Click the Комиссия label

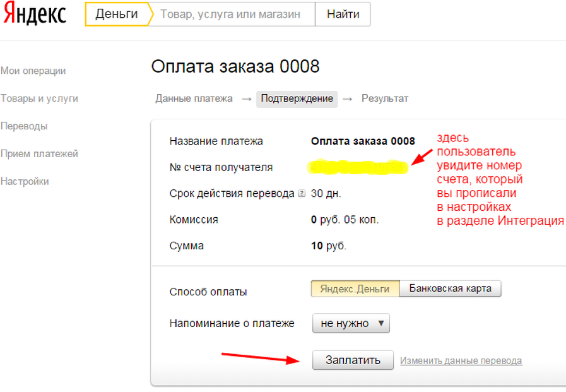point(194,220)
